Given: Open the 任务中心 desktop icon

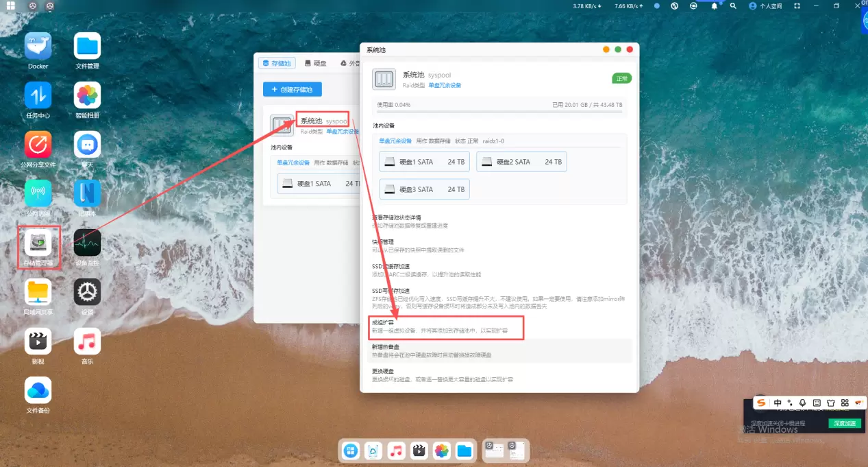Looking at the screenshot, I should pos(38,95).
